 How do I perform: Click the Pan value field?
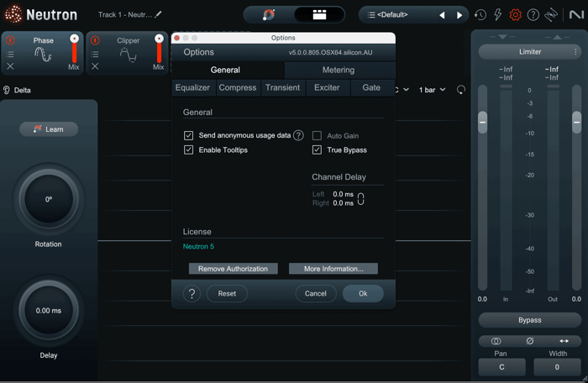pyautogui.click(x=501, y=367)
